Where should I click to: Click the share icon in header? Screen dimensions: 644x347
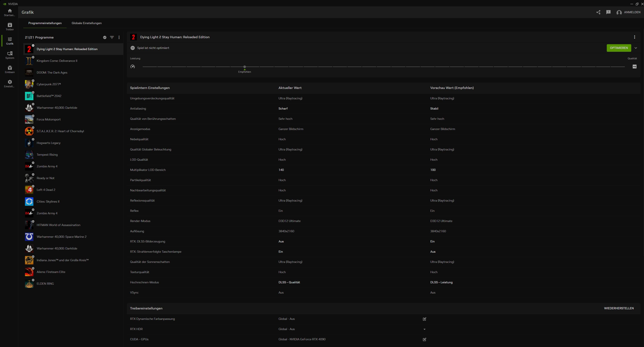coord(598,12)
